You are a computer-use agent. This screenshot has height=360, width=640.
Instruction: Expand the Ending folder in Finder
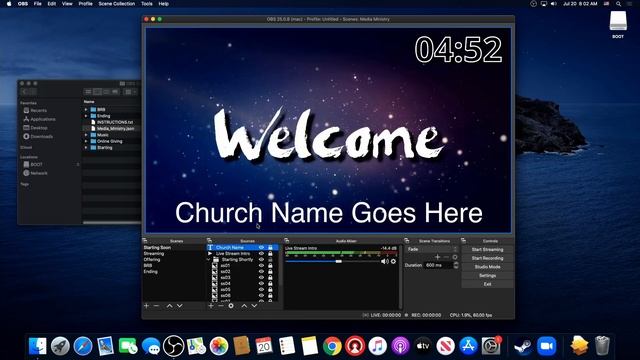point(86,116)
